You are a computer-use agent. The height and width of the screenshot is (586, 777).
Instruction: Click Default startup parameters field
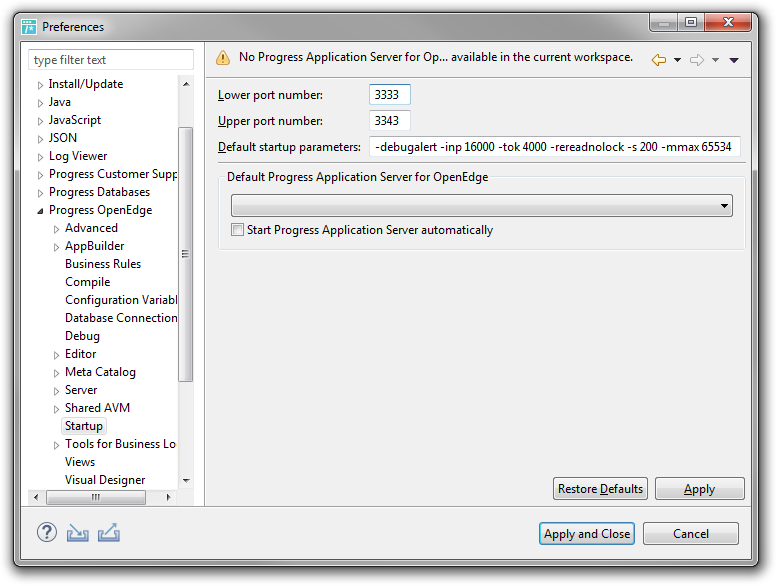(555, 147)
